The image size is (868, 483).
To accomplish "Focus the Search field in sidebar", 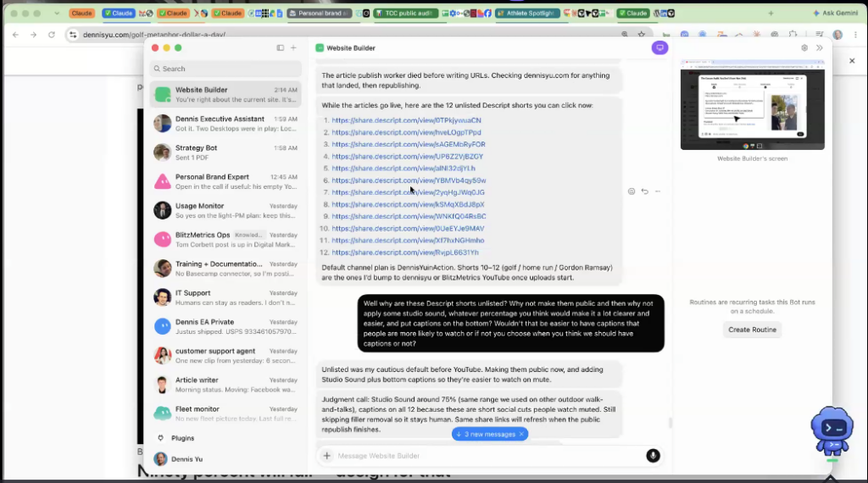I will click(x=225, y=69).
